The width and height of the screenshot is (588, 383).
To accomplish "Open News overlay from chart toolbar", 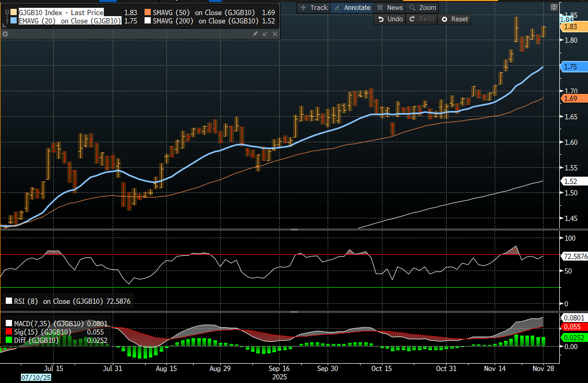I will [x=389, y=7].
